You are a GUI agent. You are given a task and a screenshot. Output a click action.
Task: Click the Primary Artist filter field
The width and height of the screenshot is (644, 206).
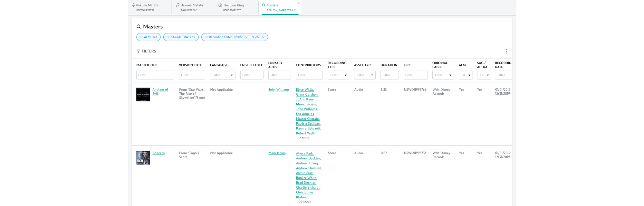coord(280,75)
